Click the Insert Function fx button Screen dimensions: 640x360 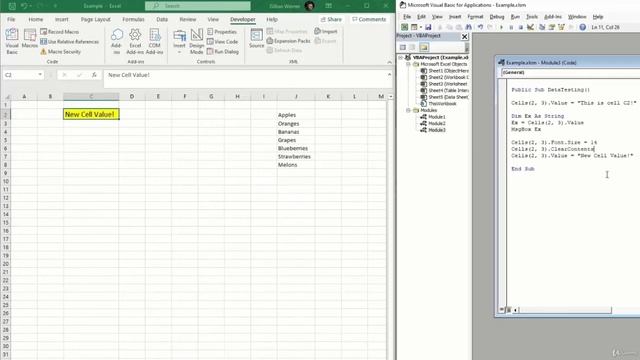pyautogui.click(x=94, y=75)
